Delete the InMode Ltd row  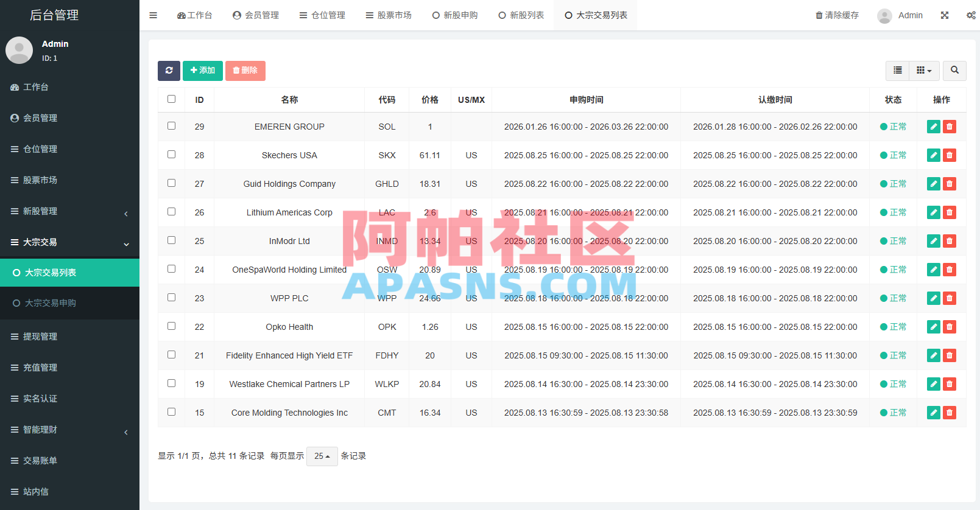coord(950,241)
